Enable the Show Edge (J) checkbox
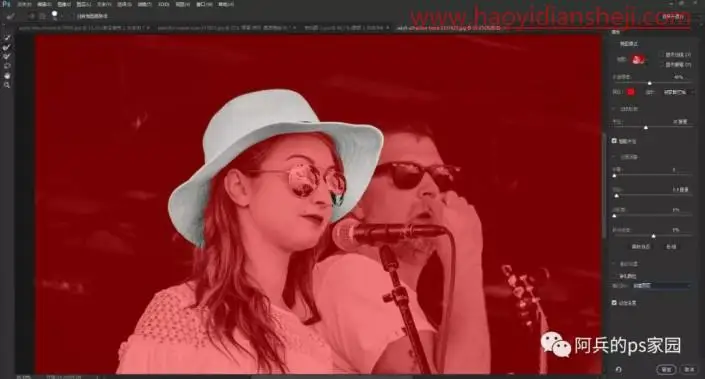 tap(662, 54)
